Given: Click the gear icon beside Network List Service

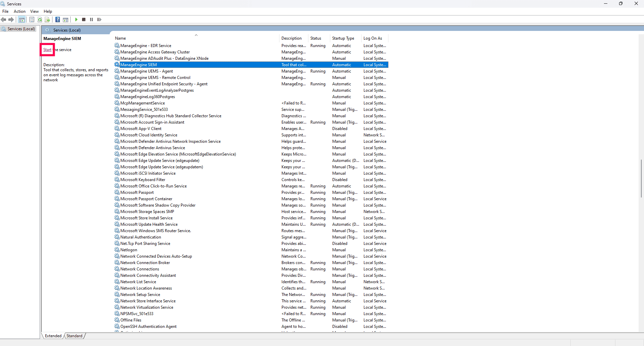Looking at the screenshot, I should click(x=117, y=282).
